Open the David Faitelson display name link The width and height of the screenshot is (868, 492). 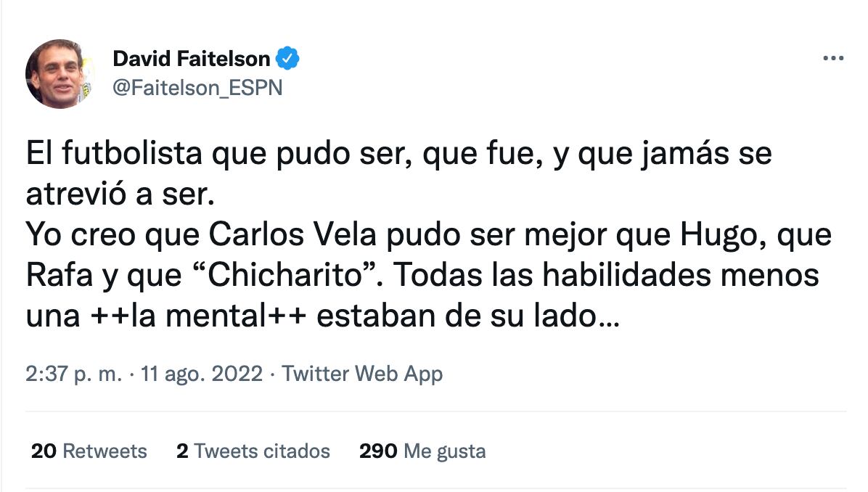tap(192, 59)
